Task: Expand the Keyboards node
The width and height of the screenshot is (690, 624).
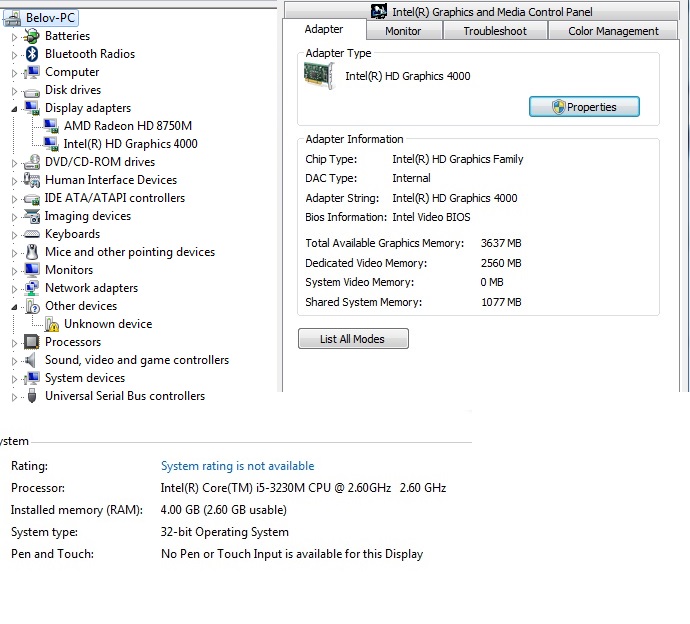Action: tap(14, 235)
